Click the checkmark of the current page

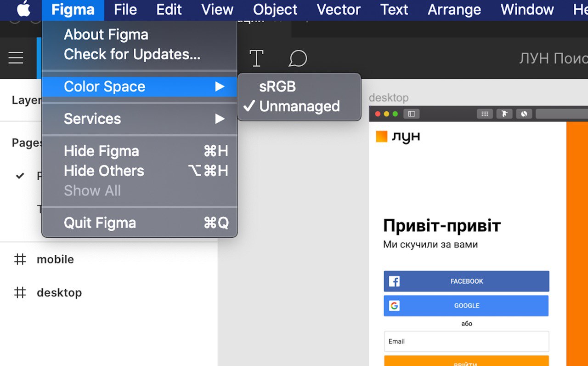[20, 176]
